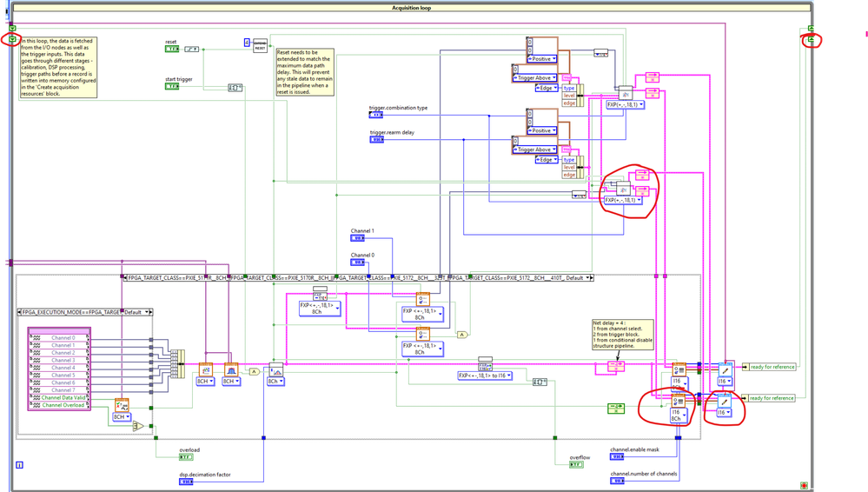The image size is (868, 492).
Task: Select the numeric constant 4 near Extend Reset
Action: pyautogui.click(x=247, y=42)
